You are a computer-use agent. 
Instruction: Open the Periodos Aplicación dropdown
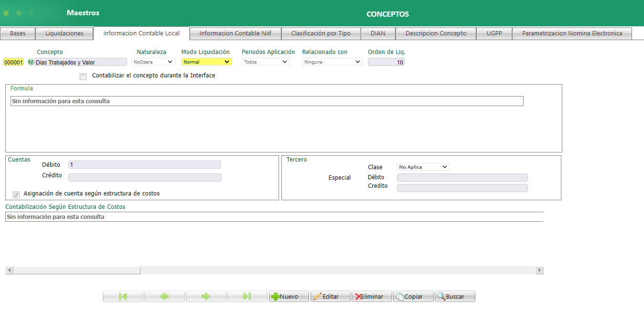click(266, 62)
